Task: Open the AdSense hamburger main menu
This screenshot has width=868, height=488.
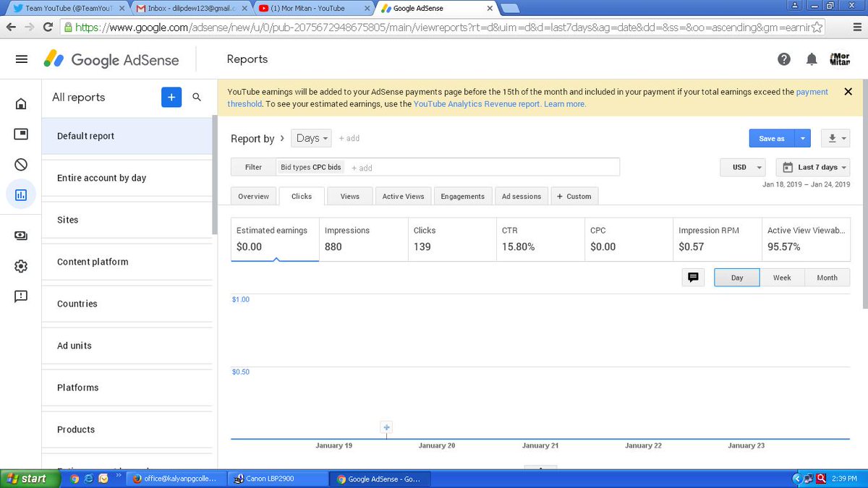Action: [x=22, y=59]
